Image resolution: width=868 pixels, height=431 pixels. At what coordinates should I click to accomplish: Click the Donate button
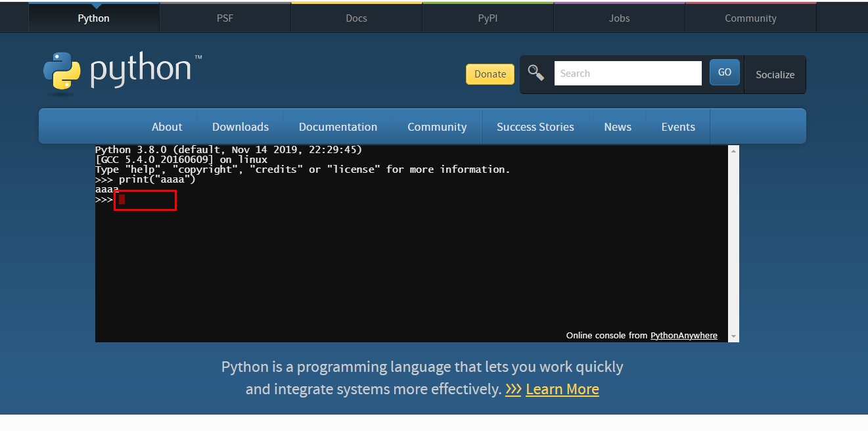click(490, 74)
